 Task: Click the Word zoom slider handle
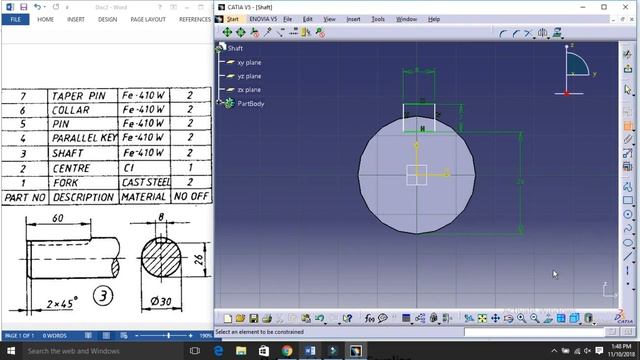click(169, 336)
